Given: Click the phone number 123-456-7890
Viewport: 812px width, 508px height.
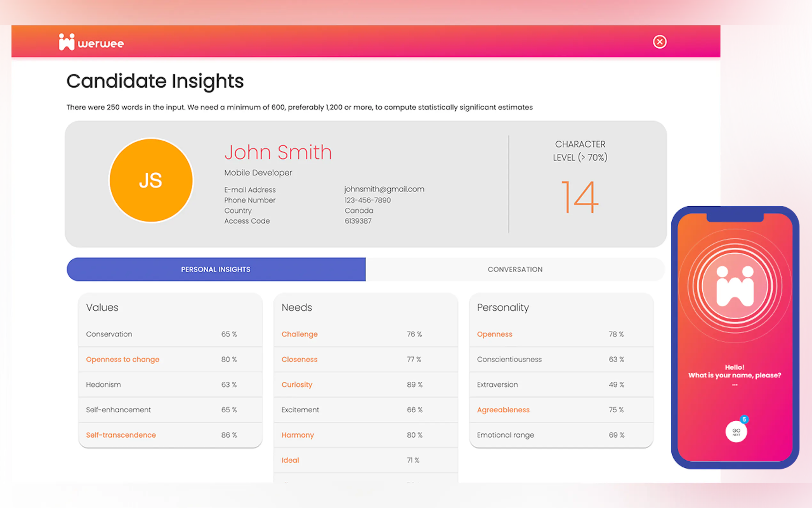Looking at the screenshot, I should (367, 200).
